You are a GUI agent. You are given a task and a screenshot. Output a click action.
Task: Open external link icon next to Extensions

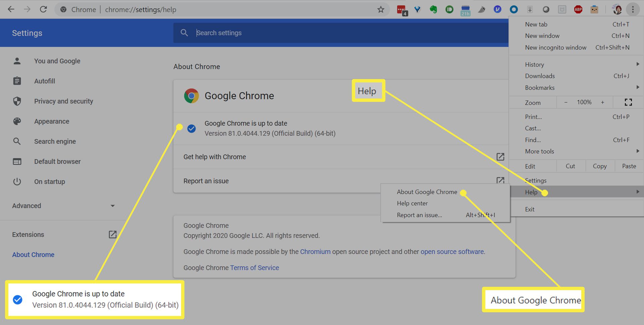[113, 235]
